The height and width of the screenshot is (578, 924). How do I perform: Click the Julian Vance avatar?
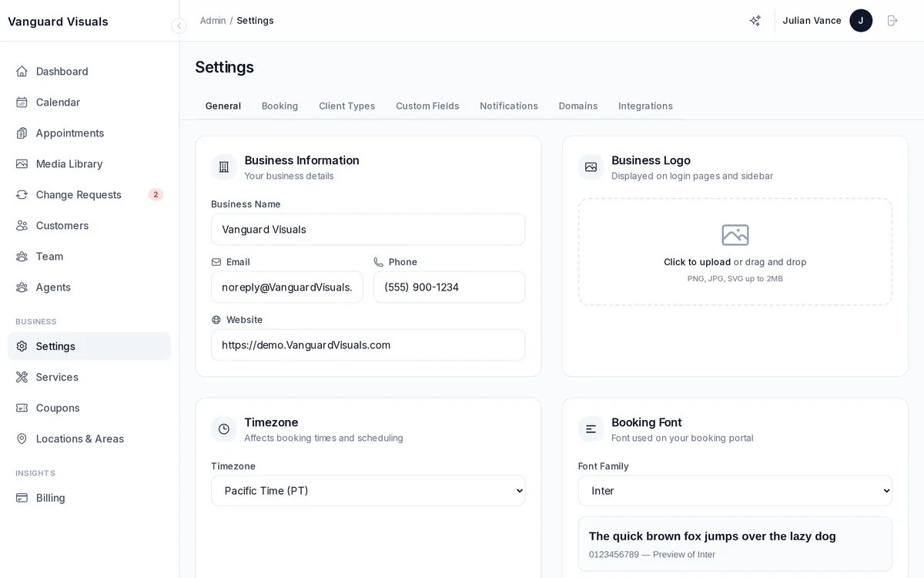861,21
